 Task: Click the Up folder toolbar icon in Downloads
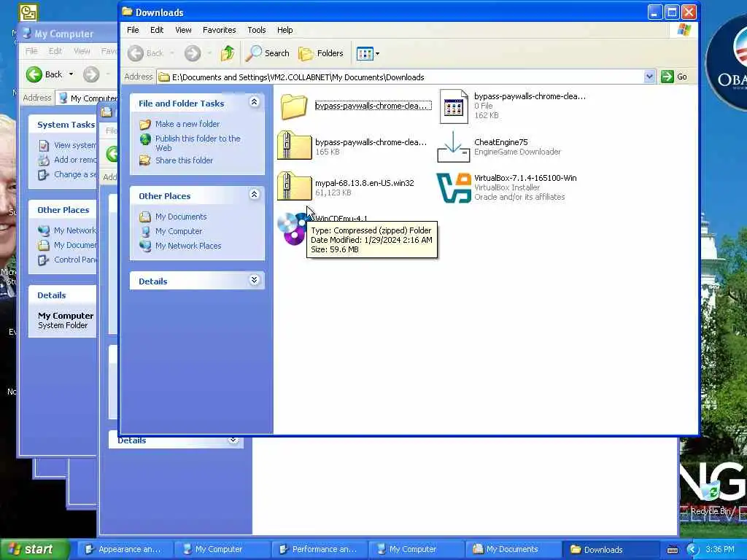click(x=228, y=53)
